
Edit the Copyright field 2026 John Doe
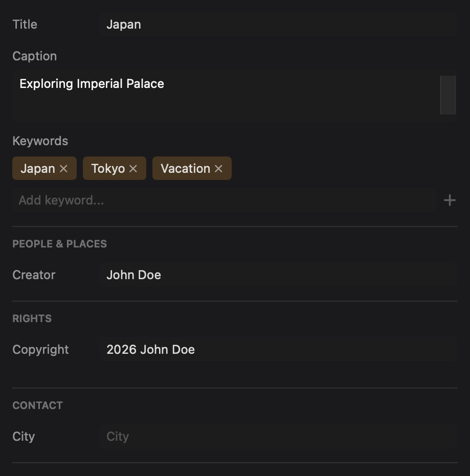[x=279, y=350]
